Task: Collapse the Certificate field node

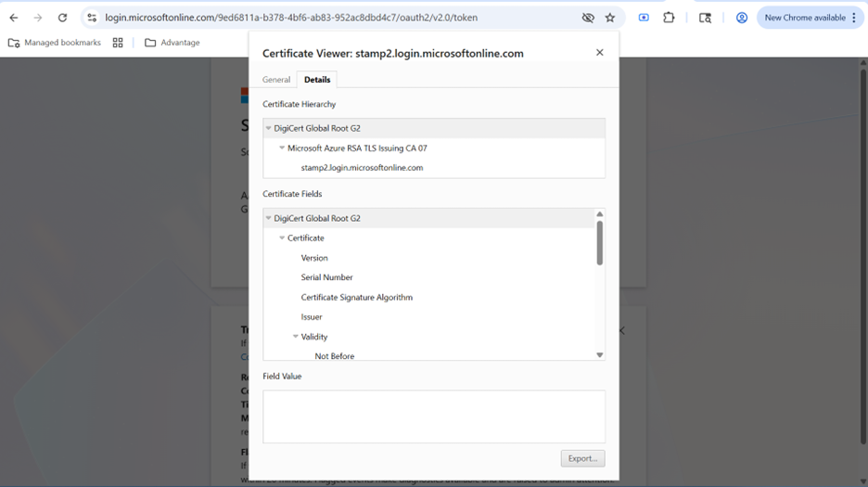Action: pos(282,237)
